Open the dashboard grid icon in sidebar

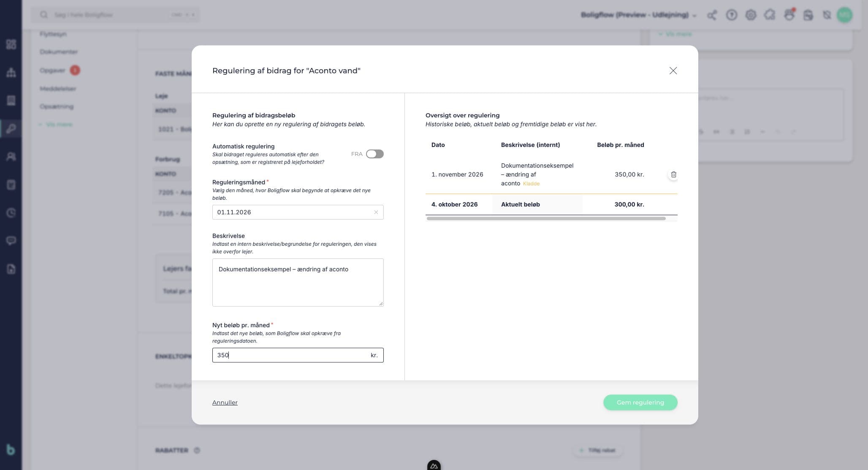click(11, 44)
